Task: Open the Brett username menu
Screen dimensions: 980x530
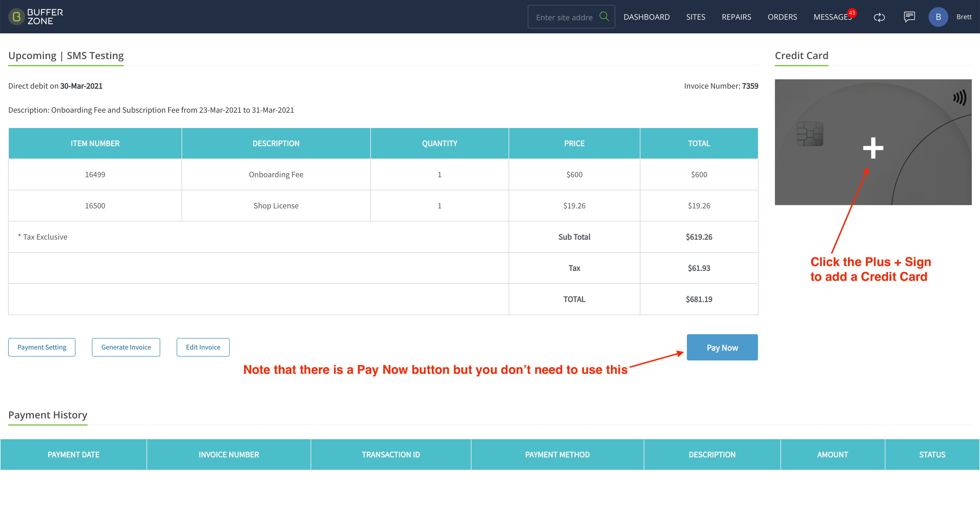Action: tap(964, 17)
